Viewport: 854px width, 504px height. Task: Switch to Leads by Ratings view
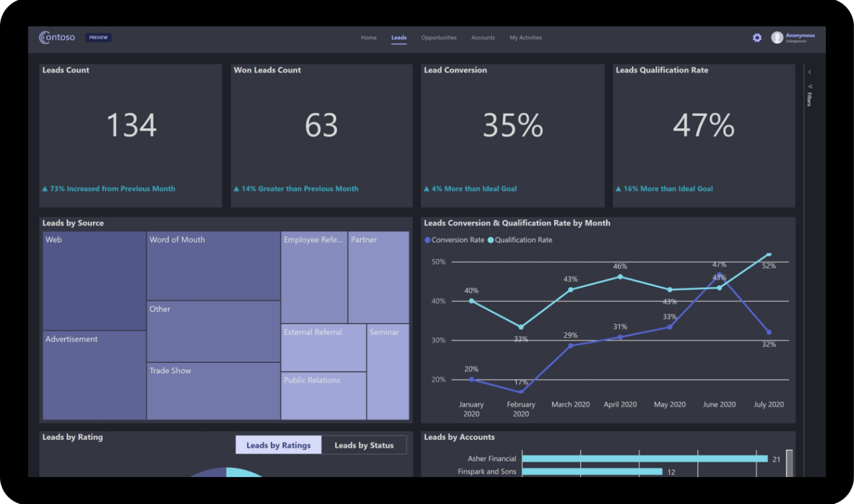click(x=279, y=445)
